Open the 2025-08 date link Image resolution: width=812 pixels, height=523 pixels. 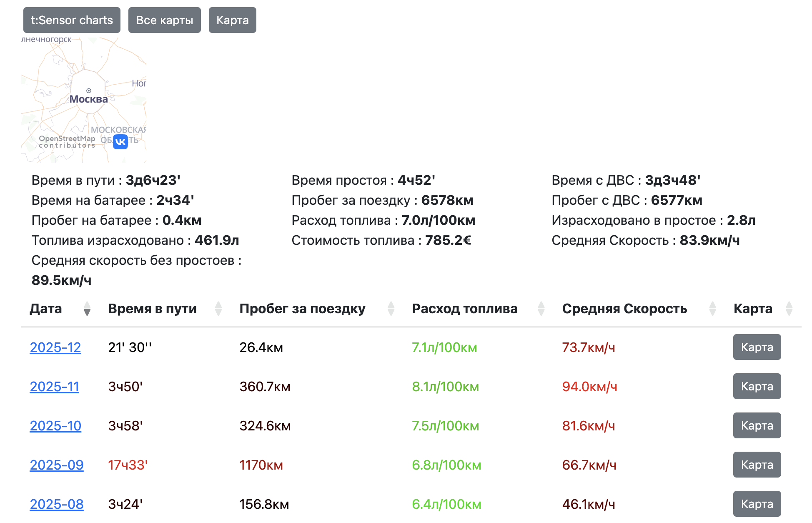(x=56, y=504)
